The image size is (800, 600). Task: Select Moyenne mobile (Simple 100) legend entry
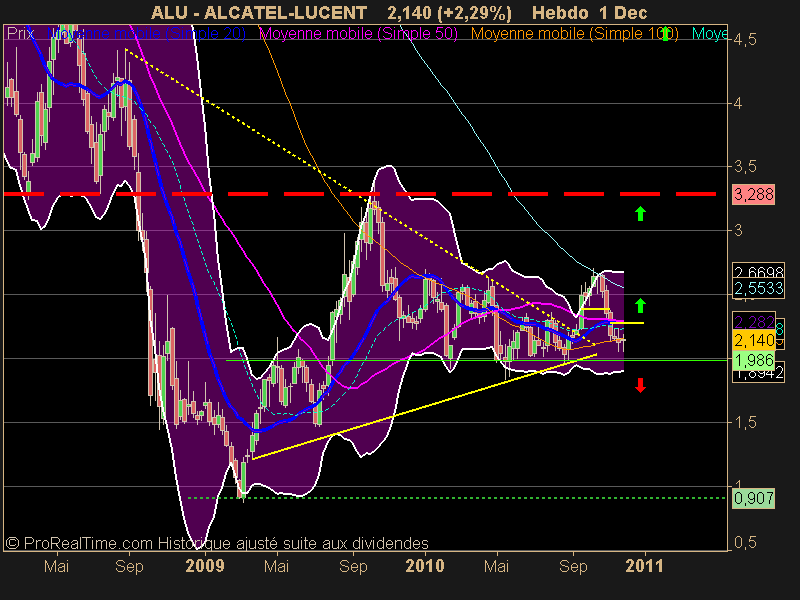click(x=574, y=34)
